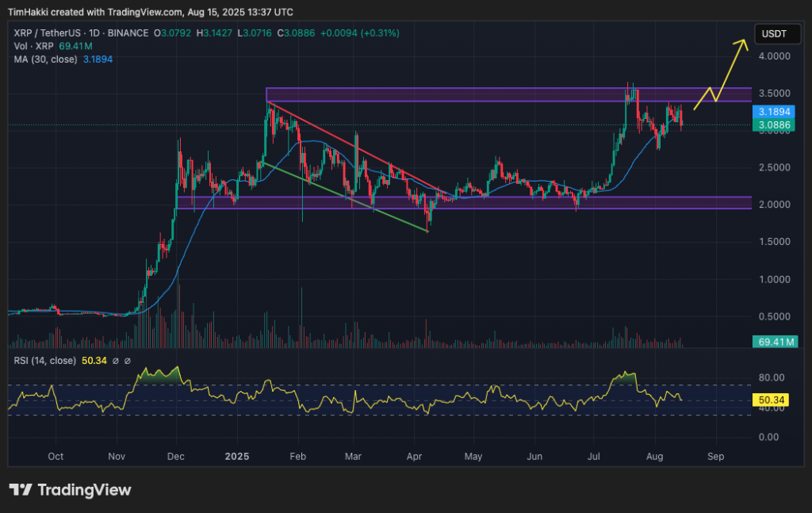Select the RSI (14, close) indicator legend

pyautogui.click(x=44, y=361)
